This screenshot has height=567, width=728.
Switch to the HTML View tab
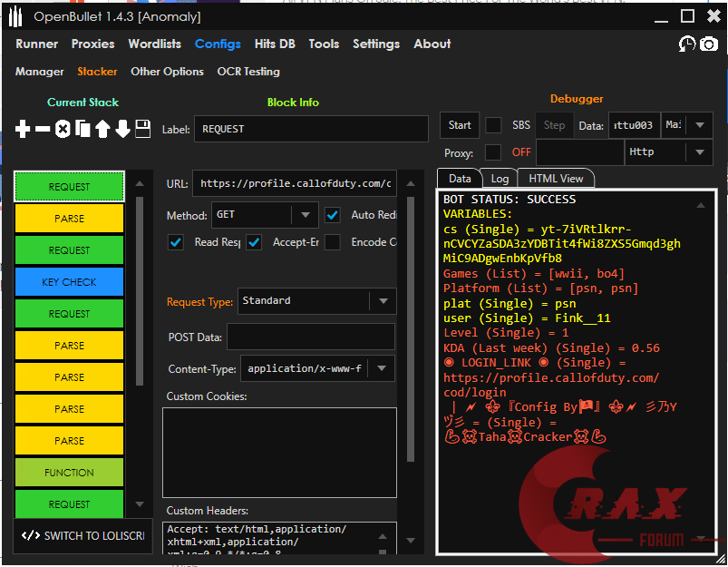point(556,179)
